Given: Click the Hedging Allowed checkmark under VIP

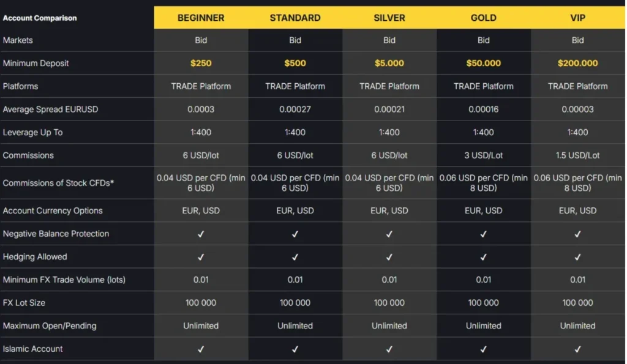Looking at the screenshot, I should pos(578,257).
